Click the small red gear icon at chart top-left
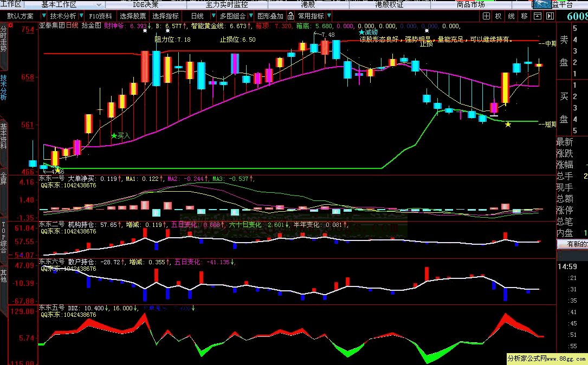 pos(11,25)
